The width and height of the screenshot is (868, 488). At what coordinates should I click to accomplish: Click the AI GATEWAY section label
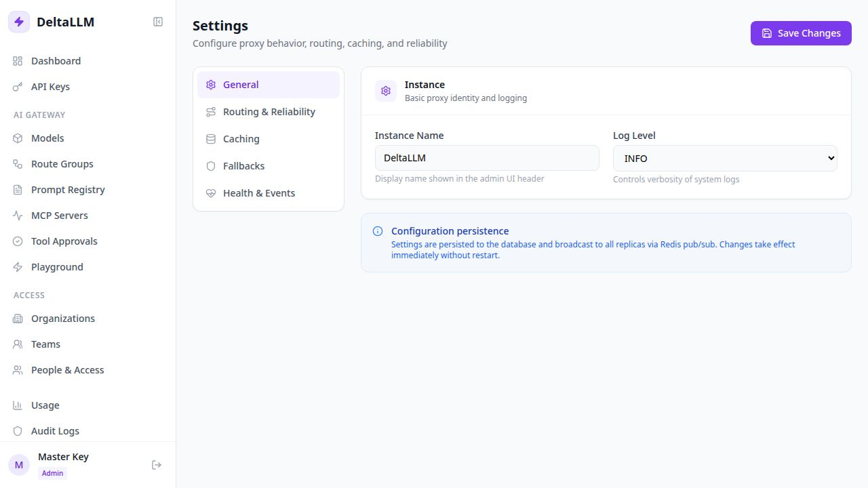(39, 115)
